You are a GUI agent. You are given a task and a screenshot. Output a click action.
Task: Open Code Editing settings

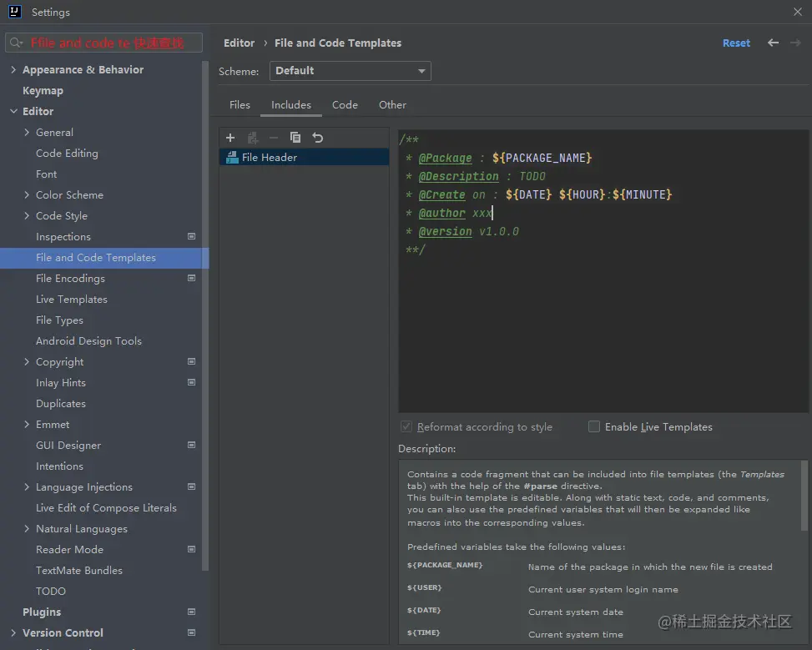(67, 154)
